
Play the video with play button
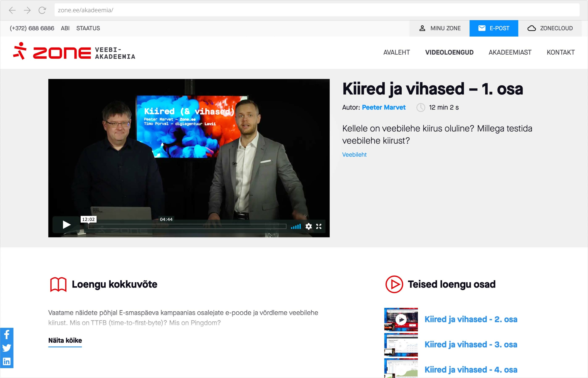coord(66,225)
